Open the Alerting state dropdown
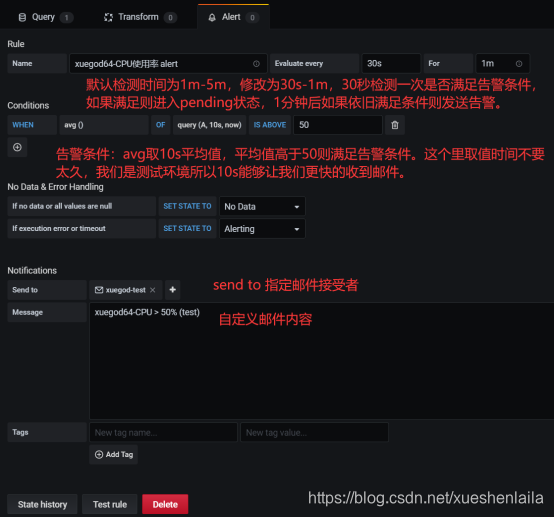554x517 pixels. pos(262,229)
